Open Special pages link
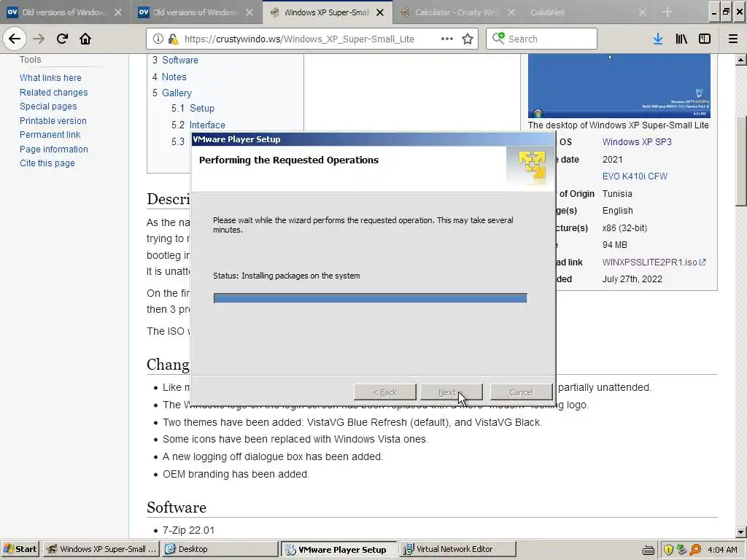747x560 pixels. tap(48, 106)
